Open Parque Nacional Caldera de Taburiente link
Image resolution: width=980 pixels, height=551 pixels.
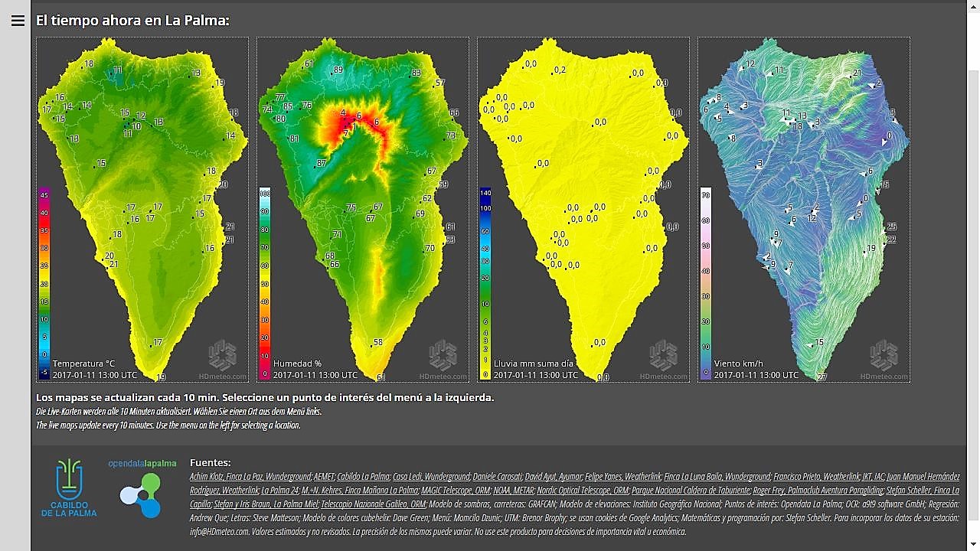click(691, 491)
